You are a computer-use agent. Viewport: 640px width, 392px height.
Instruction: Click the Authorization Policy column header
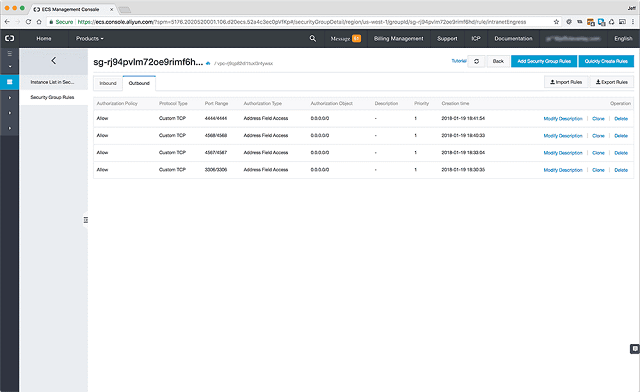point(117,103)
